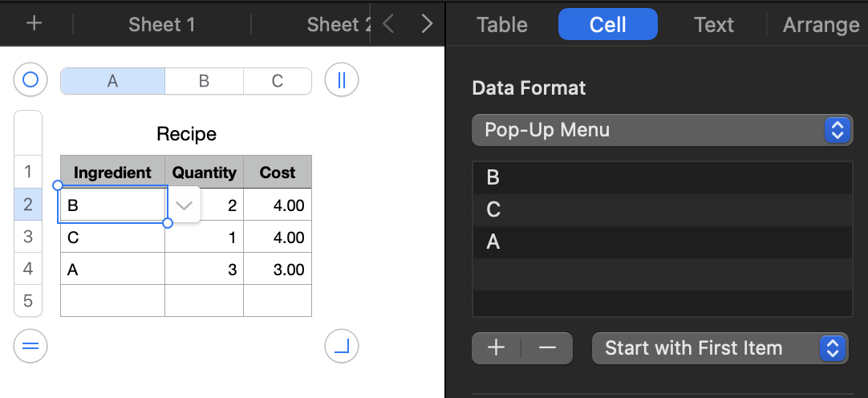Click the add row handle icon
868x398 pixels.
[x=30, y=347]
